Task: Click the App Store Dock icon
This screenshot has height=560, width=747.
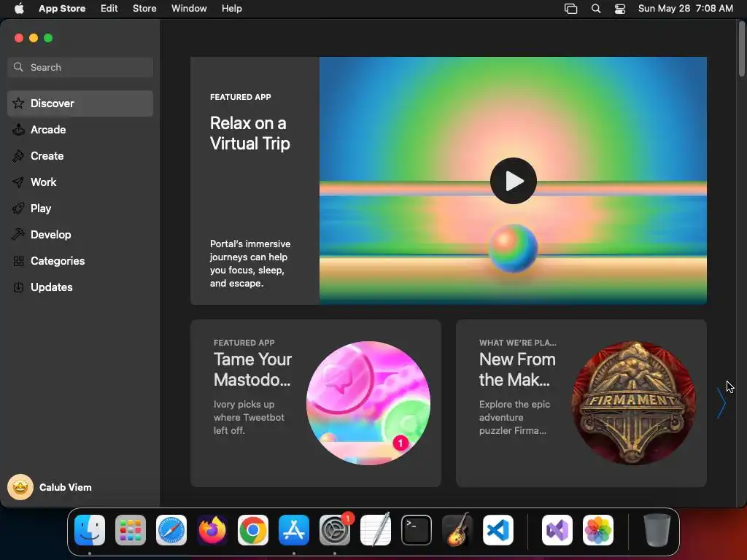Action: [294, 530]
